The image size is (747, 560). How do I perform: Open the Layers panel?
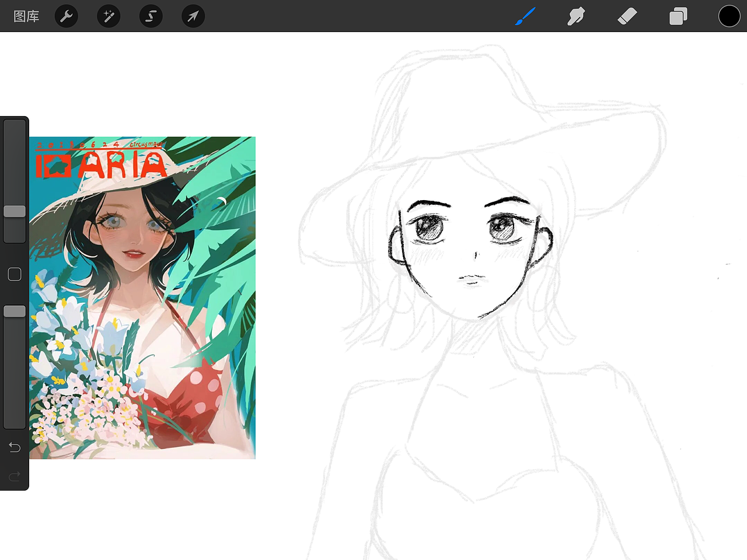coord(678,16)
